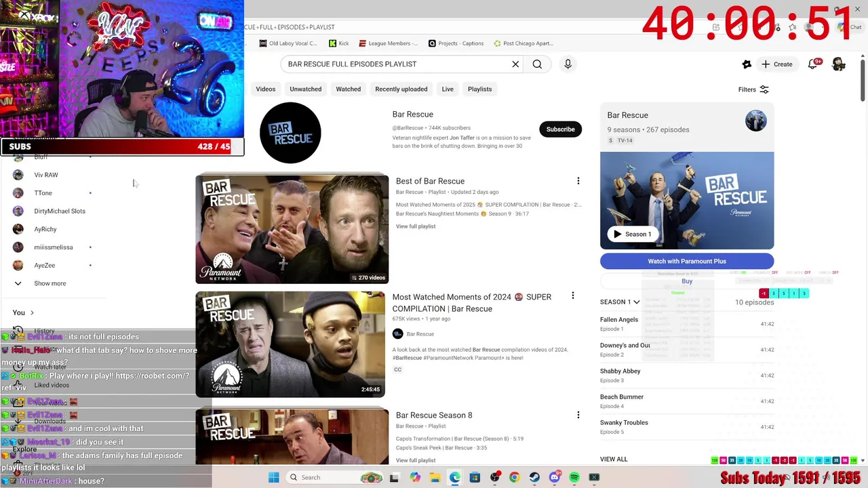Select the Playlists filter chip

pyautogui.click(x=479, y=89)
